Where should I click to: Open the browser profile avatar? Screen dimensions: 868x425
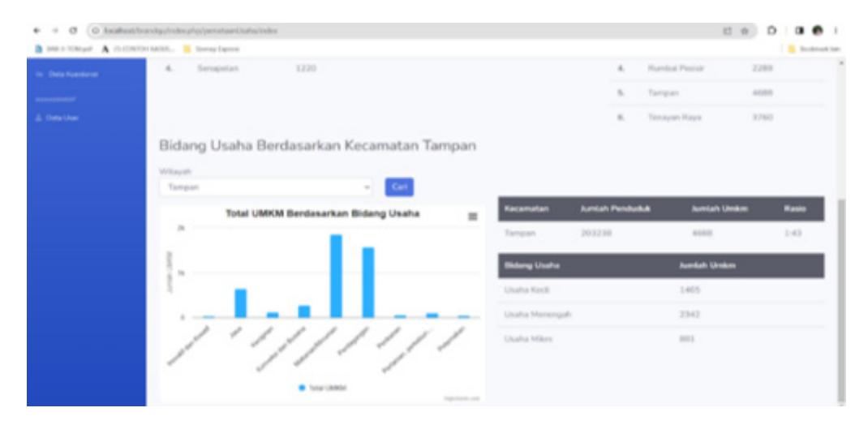coord(819,32)
